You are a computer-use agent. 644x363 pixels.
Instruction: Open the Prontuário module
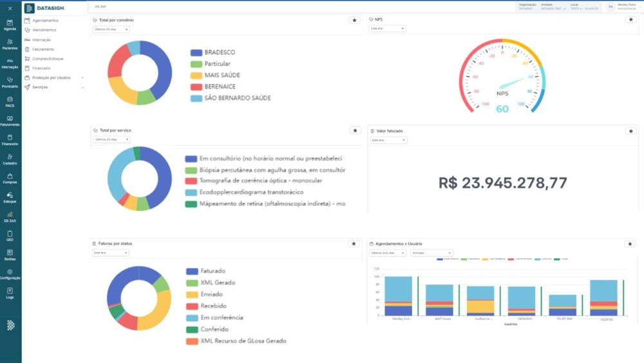point(10,83)
